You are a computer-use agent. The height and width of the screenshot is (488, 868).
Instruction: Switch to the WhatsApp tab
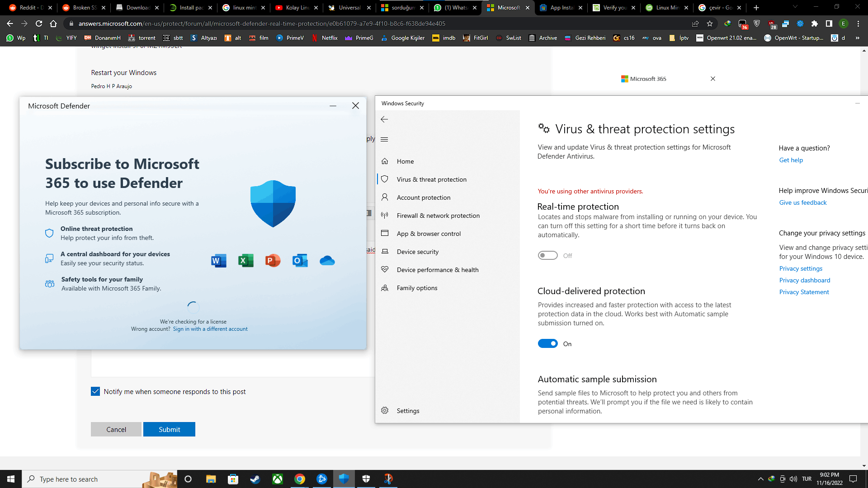pyautogui.click(x=455, y=8)
